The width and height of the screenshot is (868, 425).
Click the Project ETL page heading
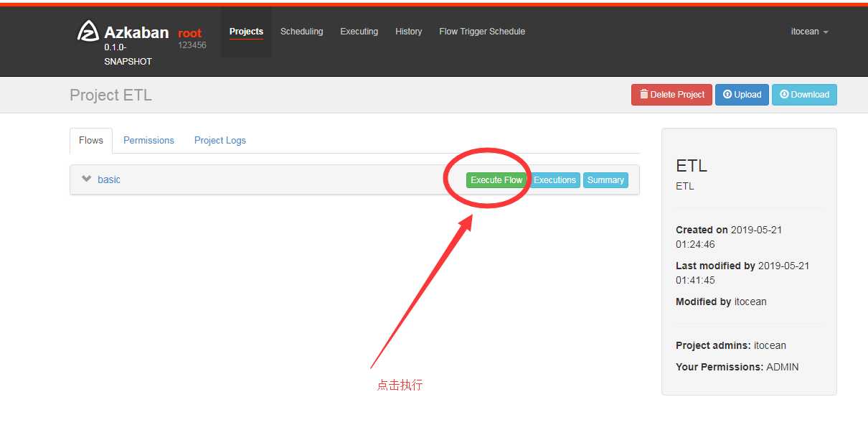click(x=110, y=95)
